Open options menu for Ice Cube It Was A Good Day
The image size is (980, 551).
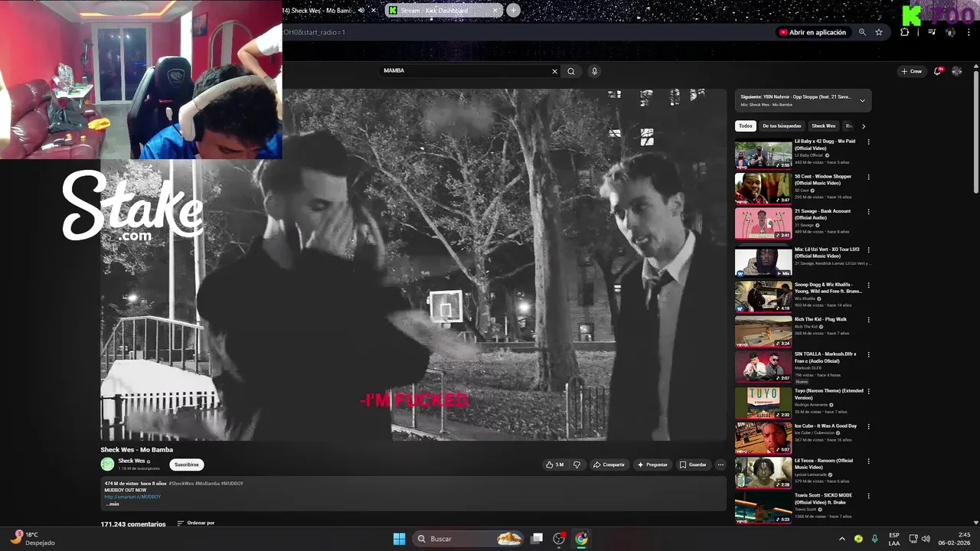(868, 426)
